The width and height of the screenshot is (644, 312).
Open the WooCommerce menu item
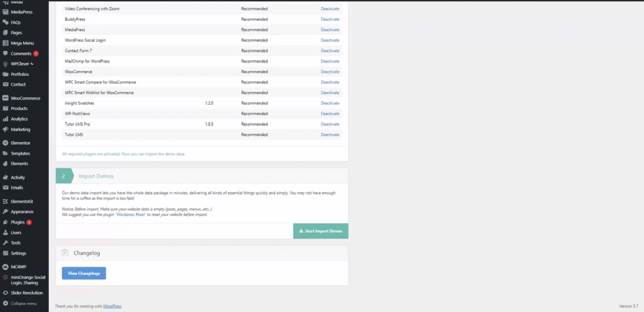point(26,98)
